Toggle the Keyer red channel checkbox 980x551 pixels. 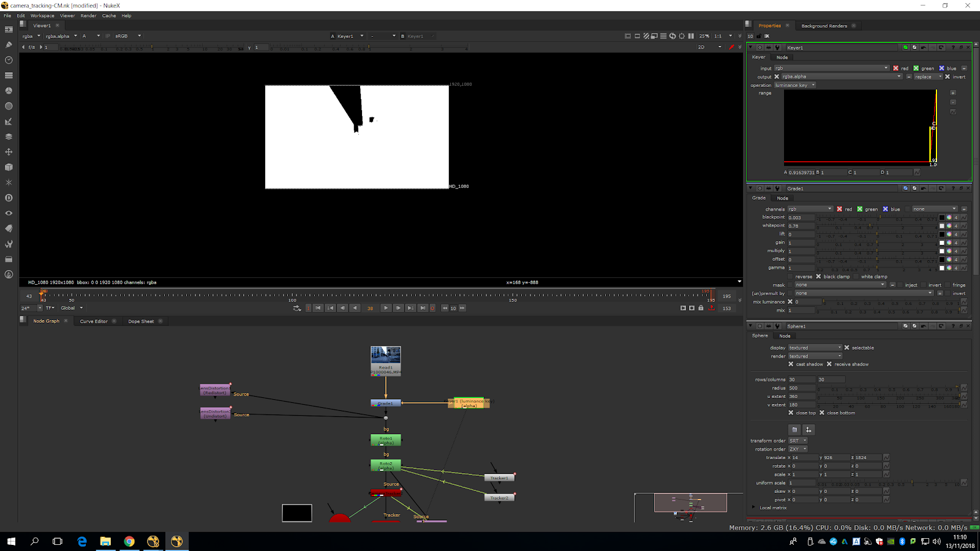pos(895,69)
